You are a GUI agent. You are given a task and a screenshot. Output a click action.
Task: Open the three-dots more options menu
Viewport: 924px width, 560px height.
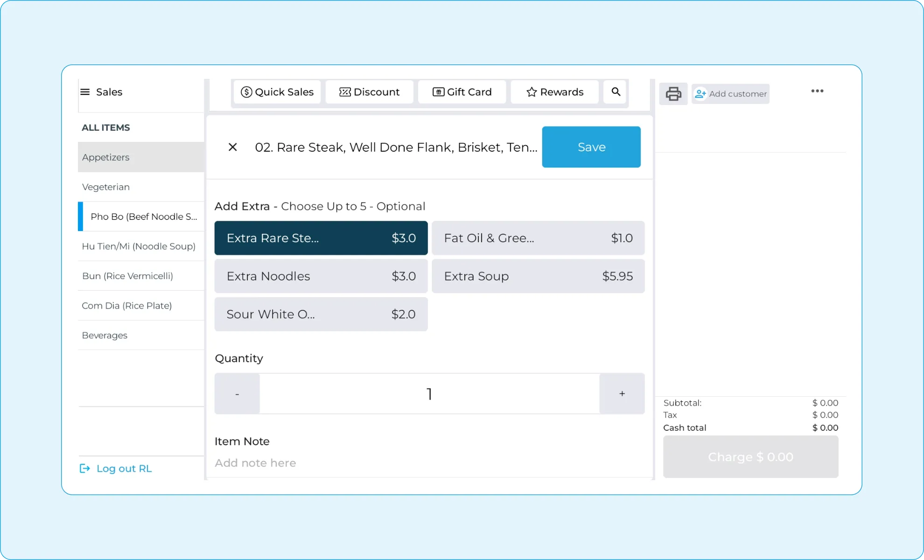[817, 91]
